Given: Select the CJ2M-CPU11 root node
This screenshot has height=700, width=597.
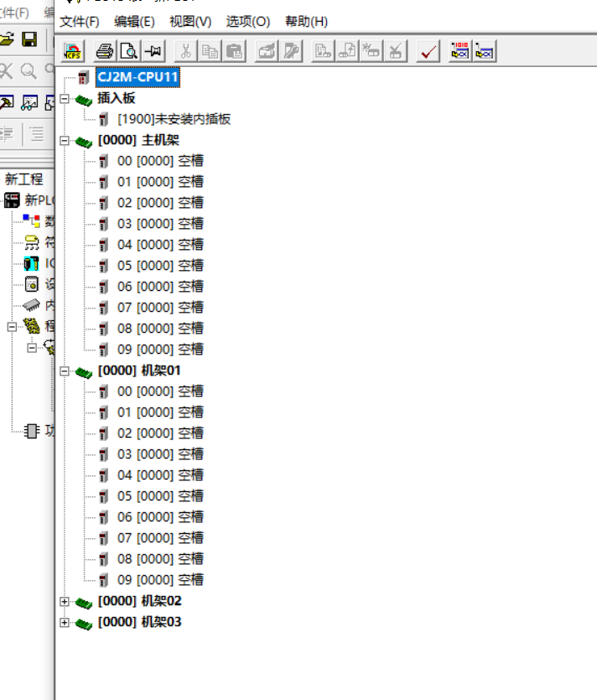Looking at the screenshot, I should pos(138,78).
